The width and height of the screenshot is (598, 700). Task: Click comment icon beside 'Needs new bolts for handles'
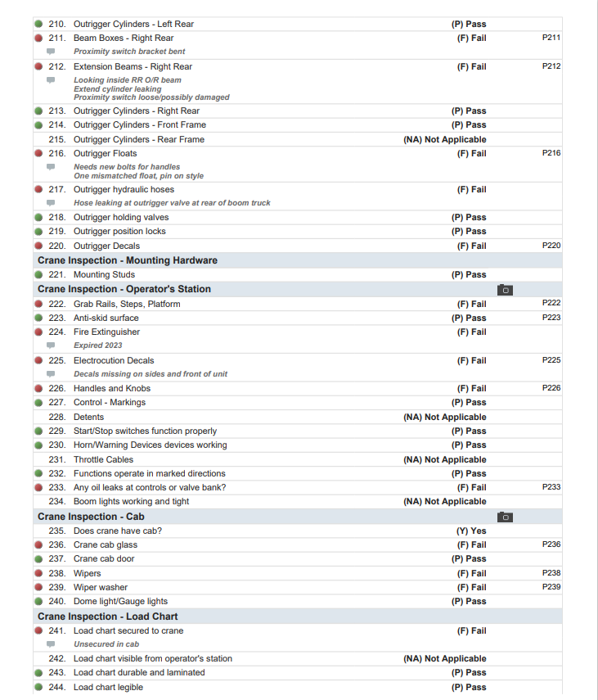(x=51, y=167)
